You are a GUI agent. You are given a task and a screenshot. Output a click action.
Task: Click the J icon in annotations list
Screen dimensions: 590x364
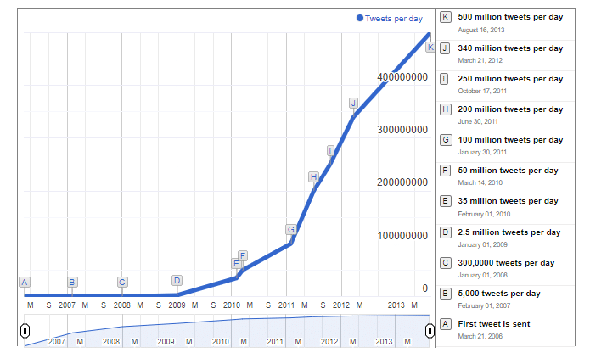[x=446, y=48]
